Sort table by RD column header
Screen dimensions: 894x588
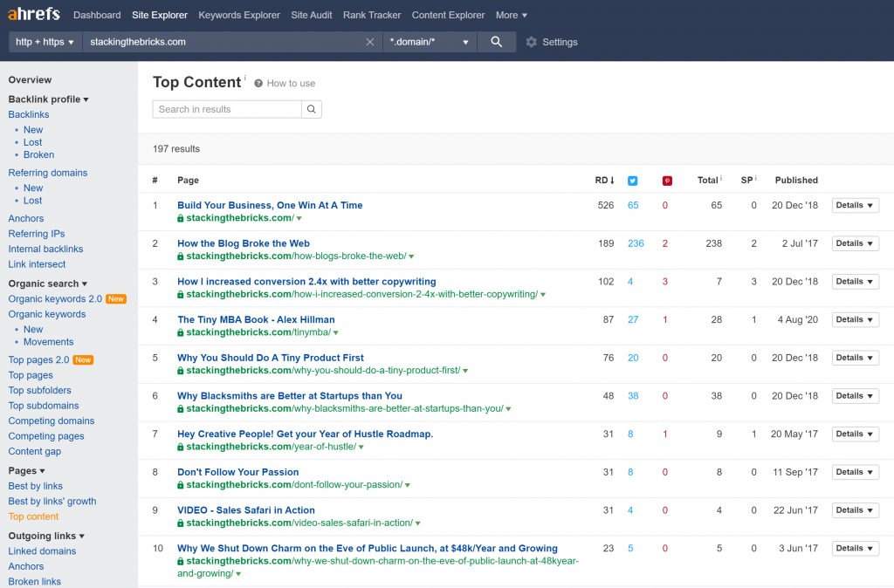click(604, 180)
